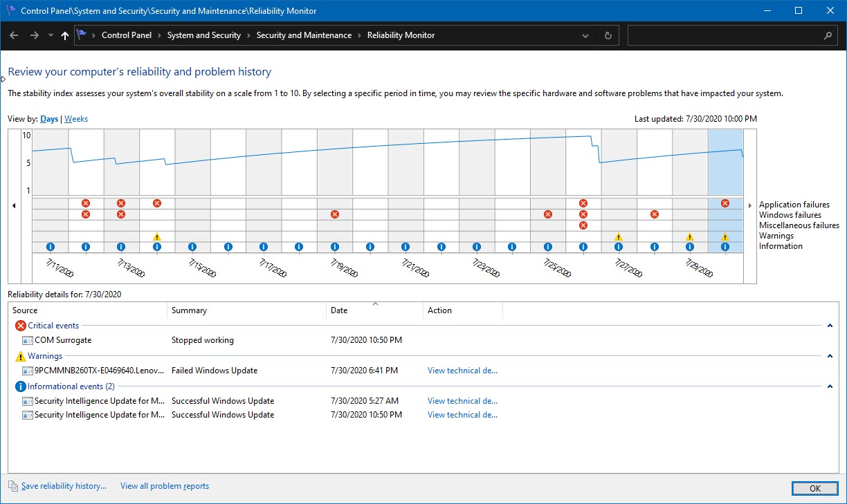
Task: Click the Up one level arrow
Action: [x=64, y=35]
